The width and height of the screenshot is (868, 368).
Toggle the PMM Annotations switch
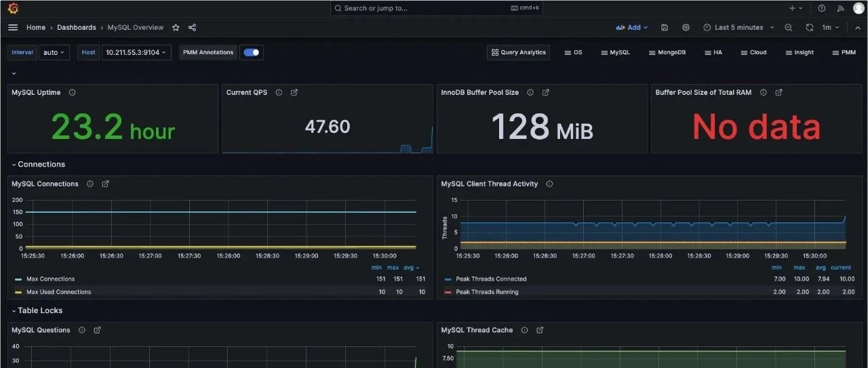252,52
